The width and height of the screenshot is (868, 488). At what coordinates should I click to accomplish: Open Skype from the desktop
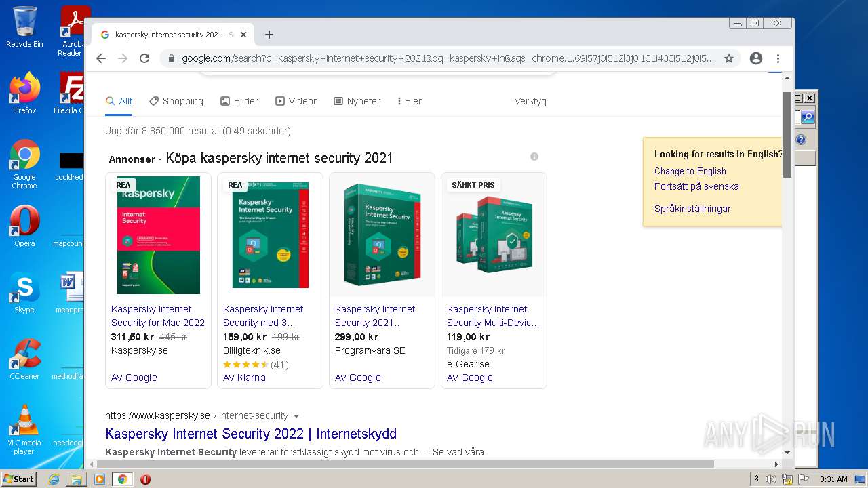24,292
